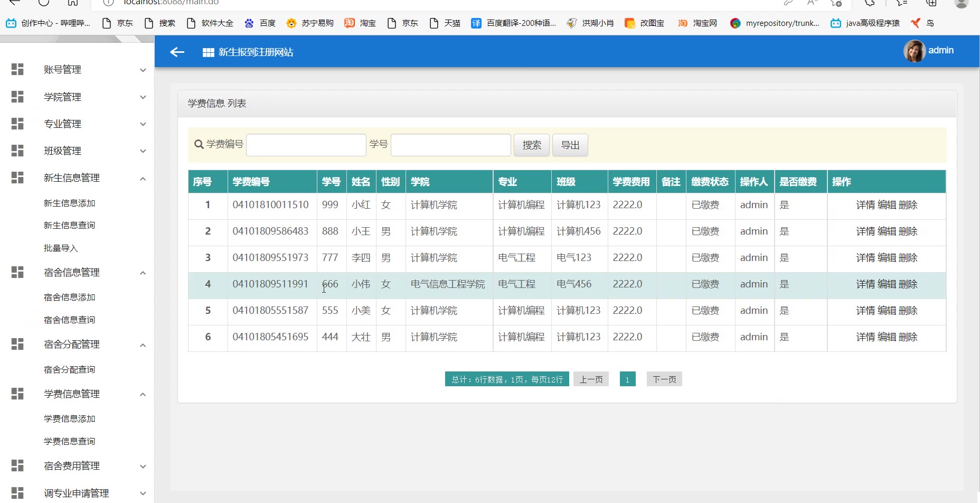Open the 学费信息添加 submenu item
980x503 pixels.
(x=69, y=418)
